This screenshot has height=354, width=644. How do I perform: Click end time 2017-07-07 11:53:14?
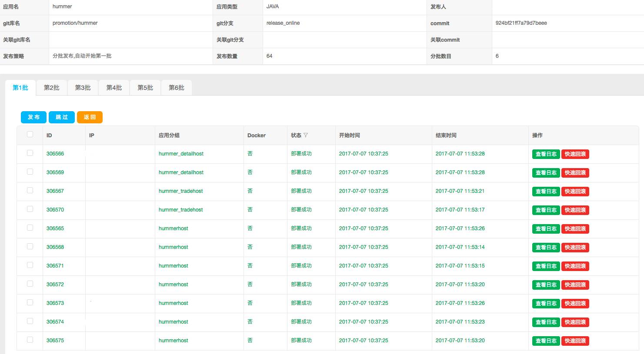click(460, 247)
